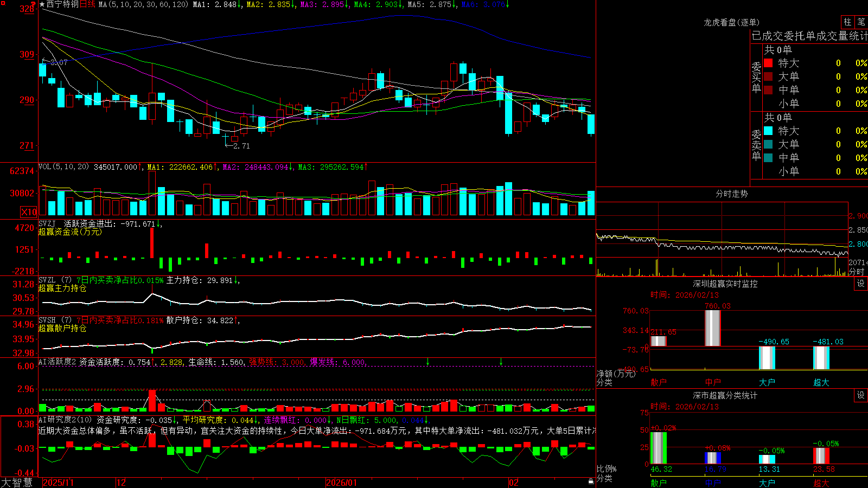This screenshot has width=868, height=488.
Task: Click the 超赢资金流(万元) label
Action: 70,232
